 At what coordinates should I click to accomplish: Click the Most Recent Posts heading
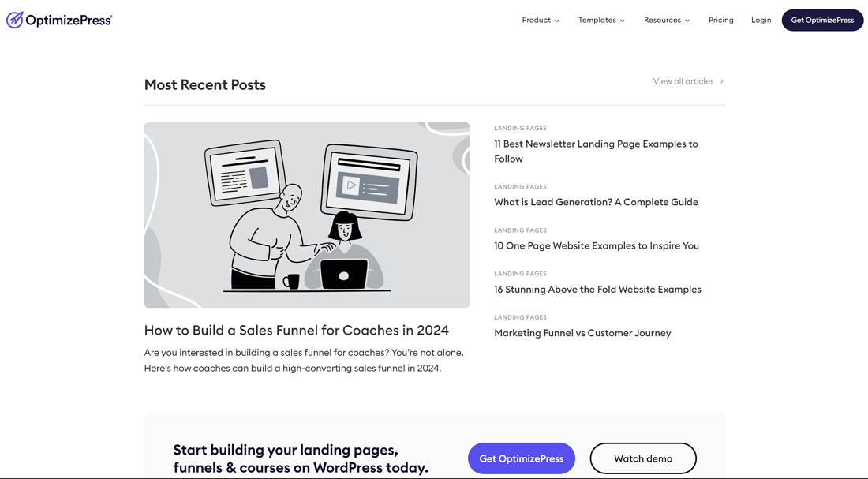(205, 84)
